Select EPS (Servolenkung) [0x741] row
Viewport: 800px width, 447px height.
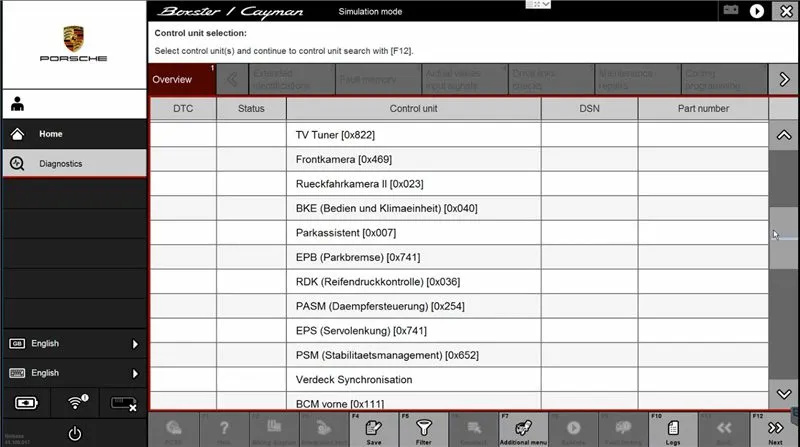459,331
